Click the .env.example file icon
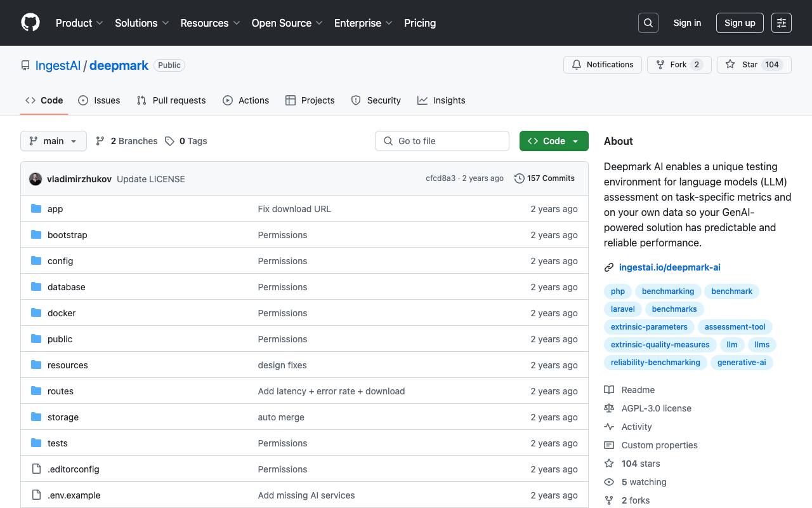Viewport: 812px width, 508px height. 36,495
